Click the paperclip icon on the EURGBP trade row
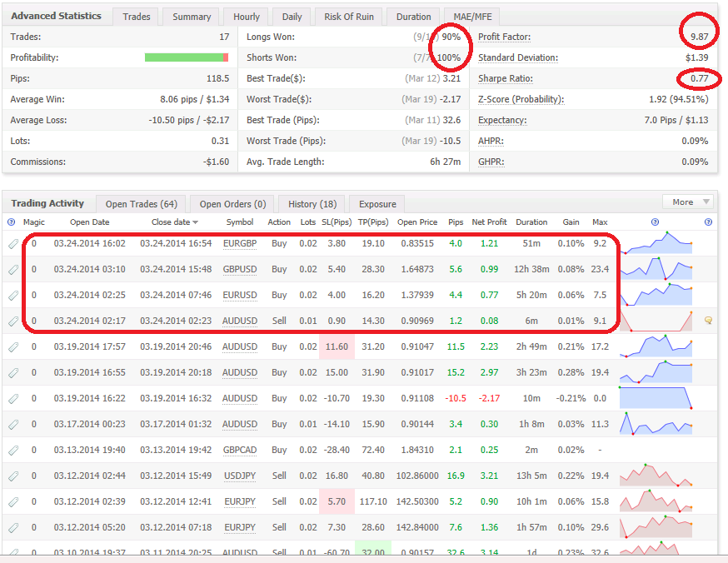Image resolution: width=728 pixels, height=563 pixels. 12,244
